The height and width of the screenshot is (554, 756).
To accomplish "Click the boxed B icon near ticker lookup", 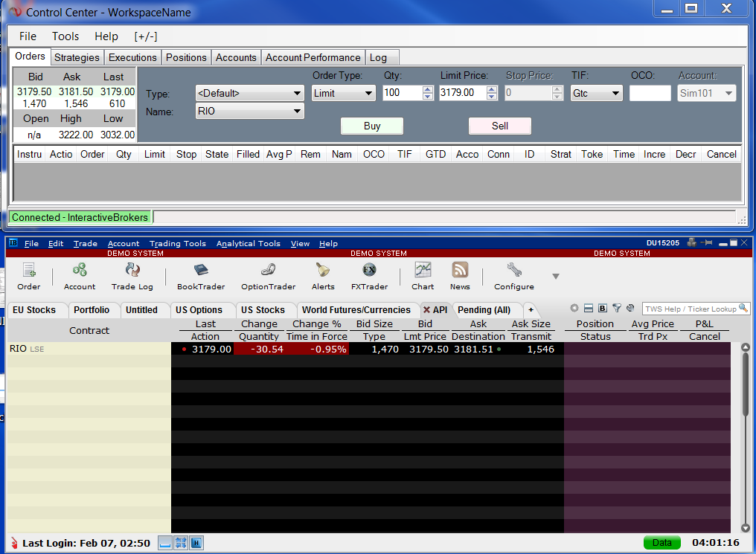I will (x=603, y=309).
